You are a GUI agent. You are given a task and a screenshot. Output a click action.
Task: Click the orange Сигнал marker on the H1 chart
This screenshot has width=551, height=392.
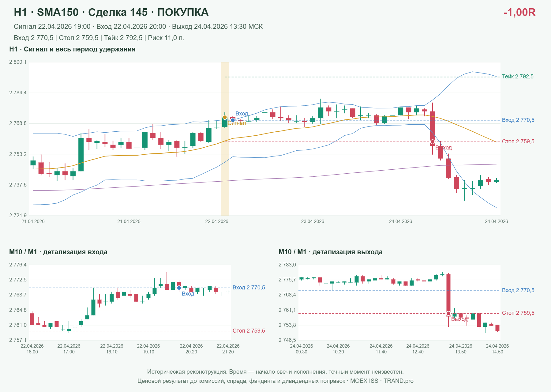(225, 117)
